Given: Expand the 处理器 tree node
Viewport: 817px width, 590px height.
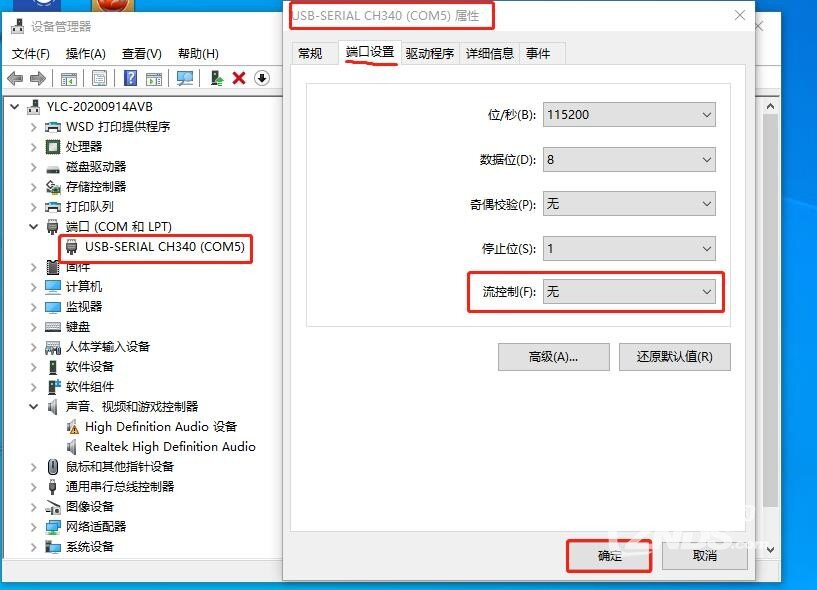Looking at the screenshot, I should [33, 147].
